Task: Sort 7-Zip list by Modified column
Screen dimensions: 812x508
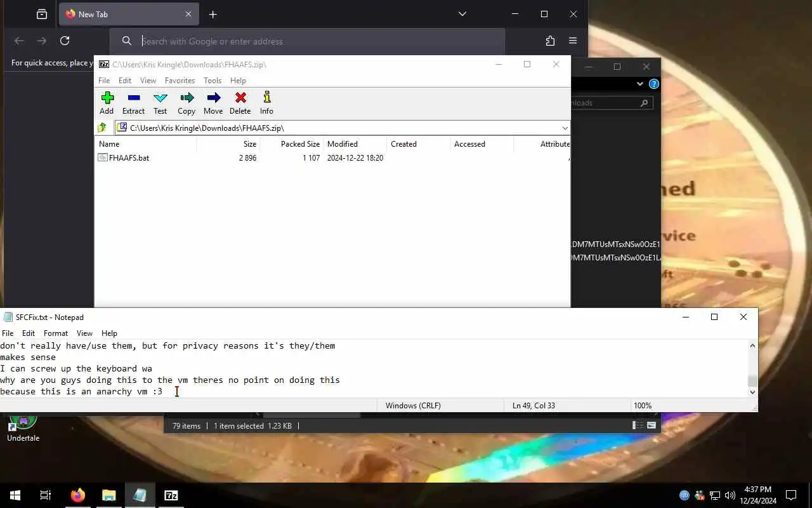Action: point(355,144)
